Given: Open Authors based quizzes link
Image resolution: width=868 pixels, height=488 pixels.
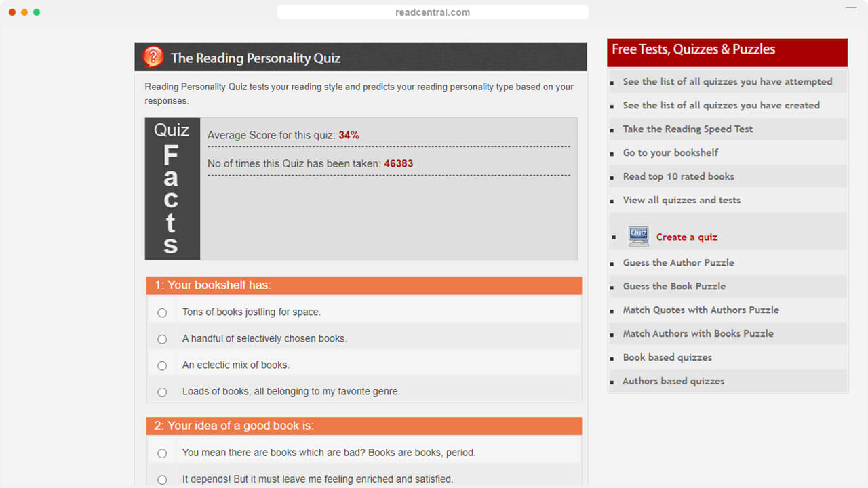Looking at the screenshot, I should (673, 382).
